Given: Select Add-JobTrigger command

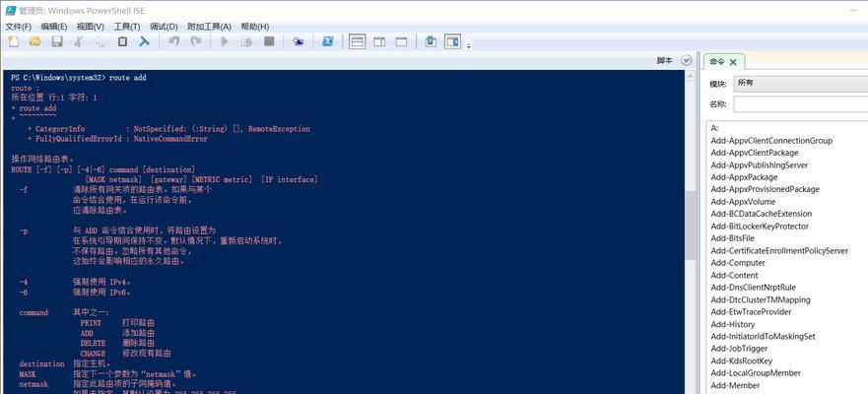Looking at the screenshot, I should click(739, 349).
